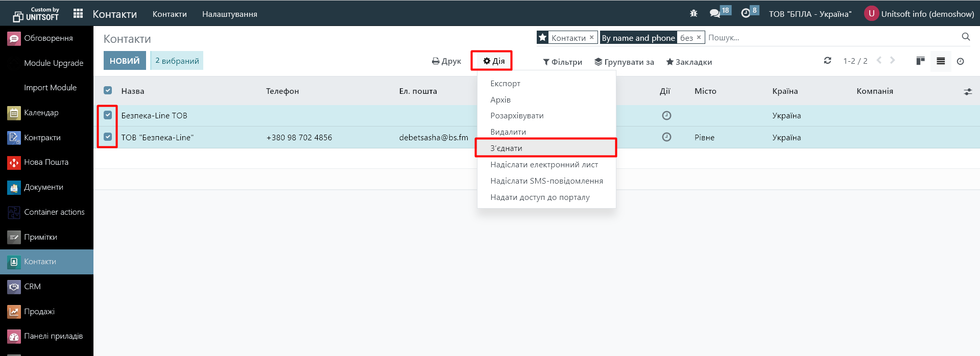
Task: Switch to activity view clock icon
Action: [960, 61]
